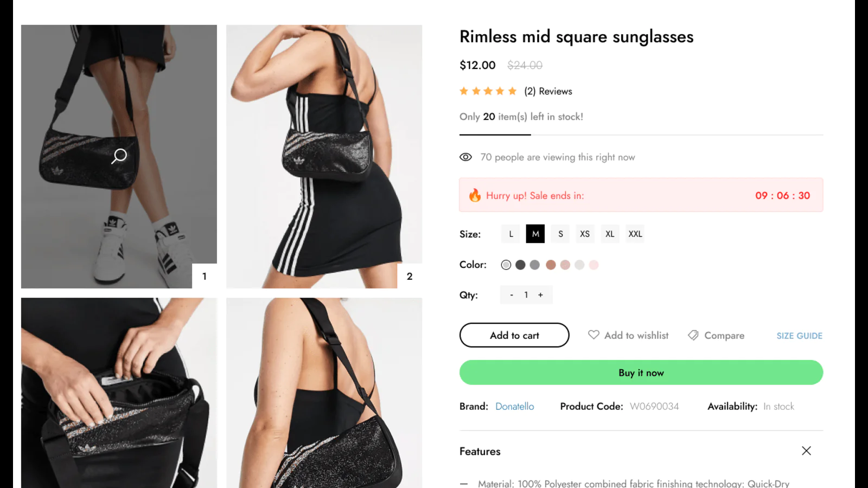Choose size XXL option
The width and height of the screenshot is (868, 488).
click(x=635, y=234)
